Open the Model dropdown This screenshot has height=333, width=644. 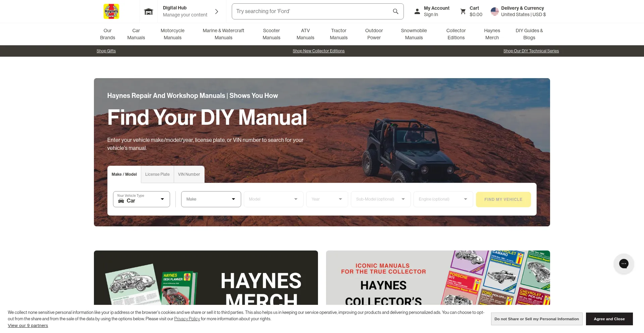(273, 199)
